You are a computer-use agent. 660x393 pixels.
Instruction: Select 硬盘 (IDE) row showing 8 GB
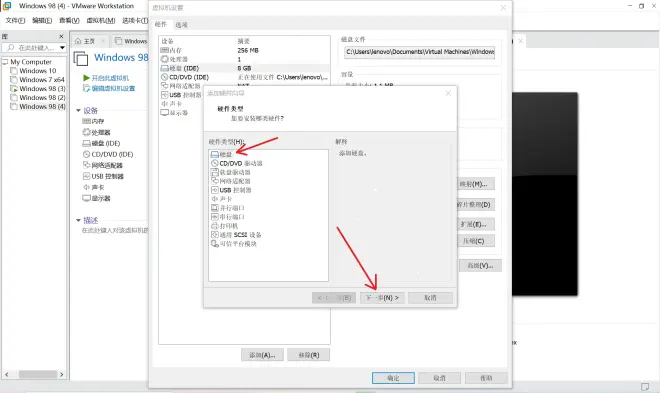[244, 68]
